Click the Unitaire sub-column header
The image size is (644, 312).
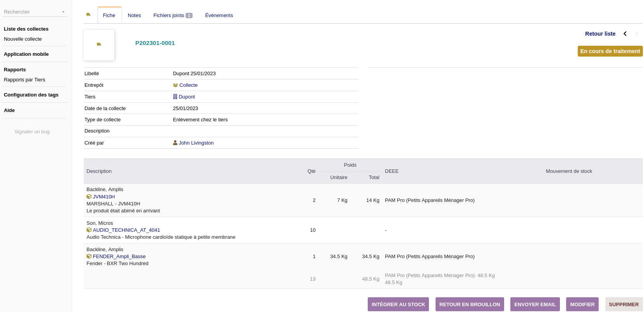[339, 178]
